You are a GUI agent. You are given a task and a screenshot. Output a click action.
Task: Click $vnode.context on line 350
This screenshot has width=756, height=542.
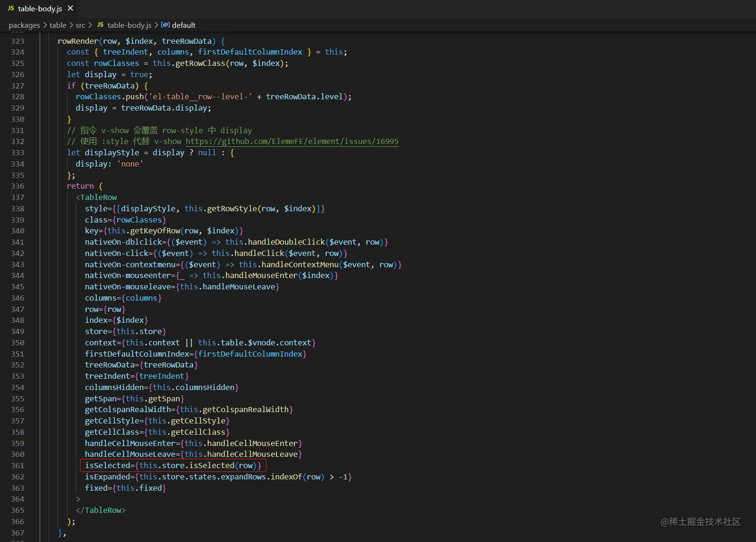(280, 343)
